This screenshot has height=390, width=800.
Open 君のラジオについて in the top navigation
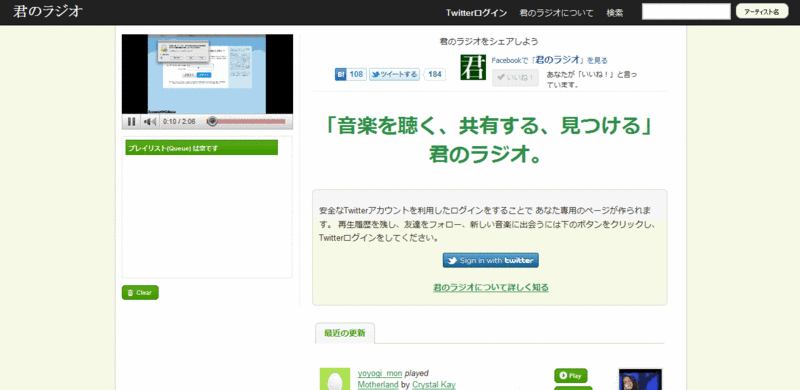(x=557, y=13)
